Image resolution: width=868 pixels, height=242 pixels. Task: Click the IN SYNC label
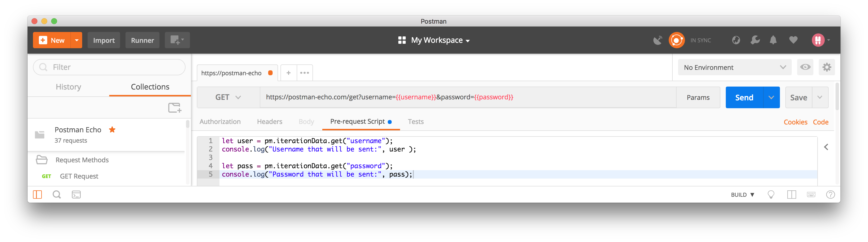coord(700,40)
